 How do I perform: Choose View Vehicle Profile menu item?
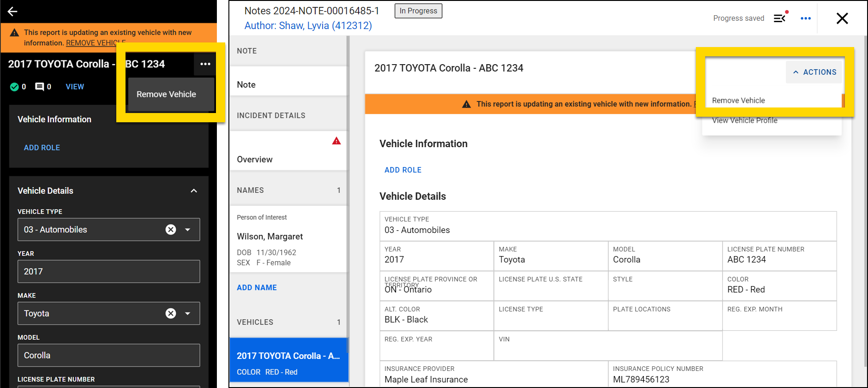[744, 120]
